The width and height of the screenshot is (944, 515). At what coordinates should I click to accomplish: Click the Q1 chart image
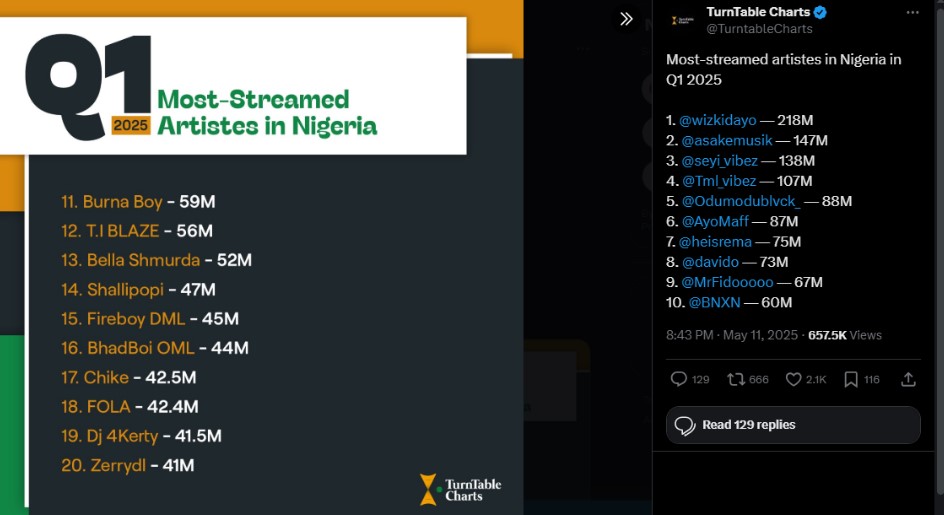pyautogui.click(x=261, y=258)
